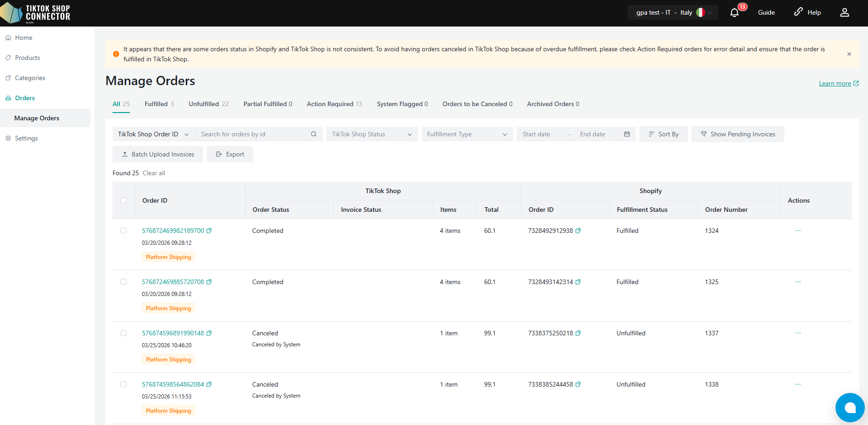This screenshot has width=868, height=425.
Task: Open actions menu for order 1337
Action: (x=798, y=333)
